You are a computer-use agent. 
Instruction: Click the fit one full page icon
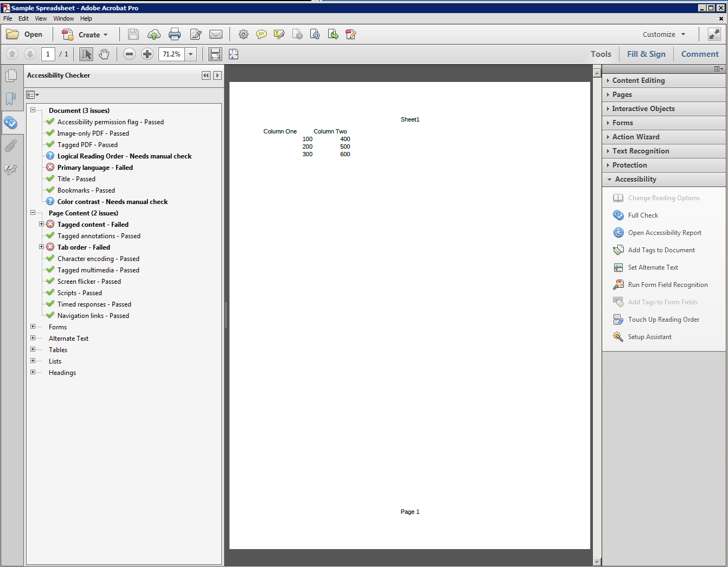233,54
